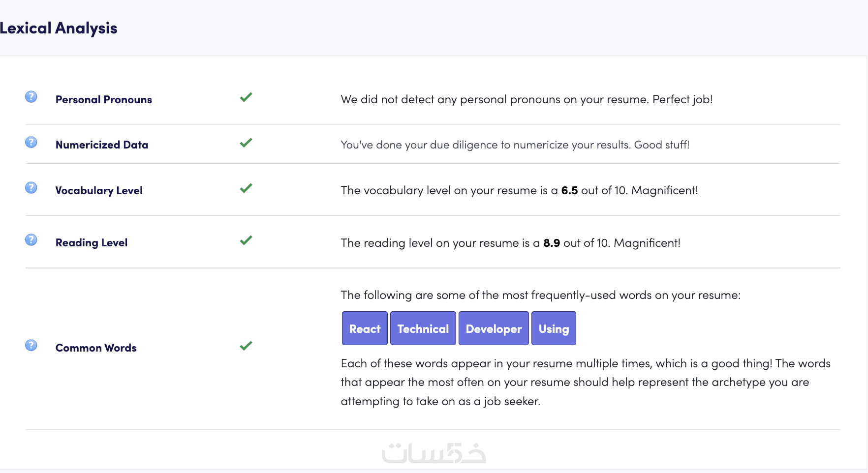Viewport: 868px width, 473px height.
Task: Click the Reading Level label
Action: (92, 243)
